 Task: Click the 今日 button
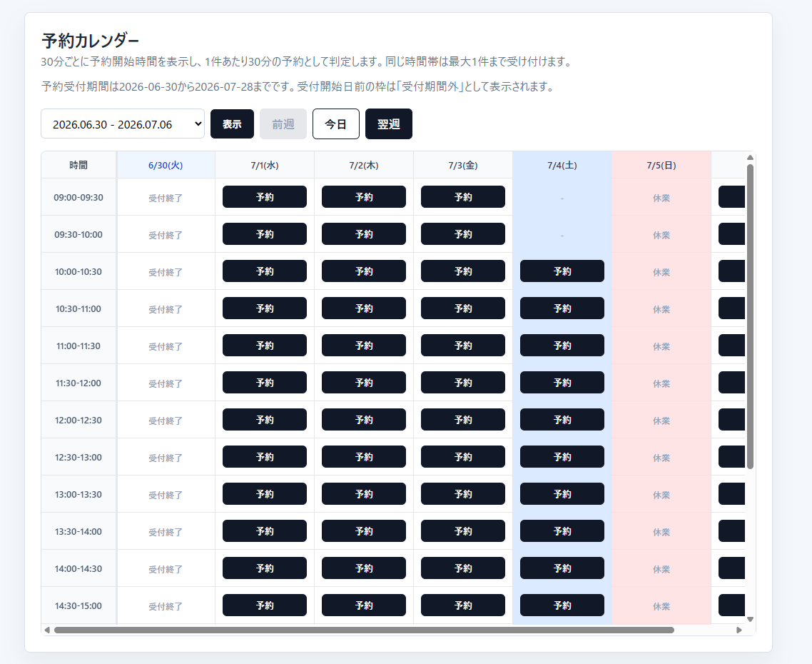point(335,124)
